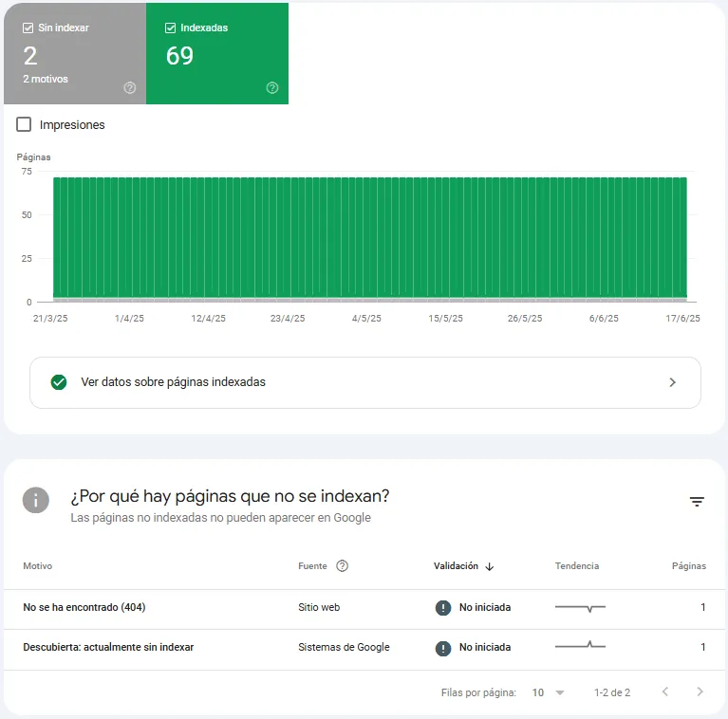Click the Tendencia column header

pyautogui.click(x=577, y=566)
